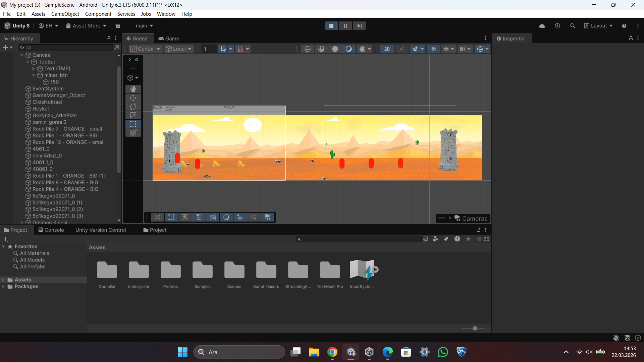This screenshot has width=644, height=362.
Task: Click the Step frame button
Action: (x=359, y=26)
